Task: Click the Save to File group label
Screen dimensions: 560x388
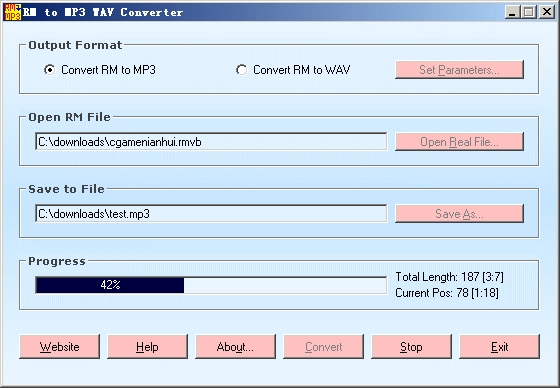Action: (66, 189)
